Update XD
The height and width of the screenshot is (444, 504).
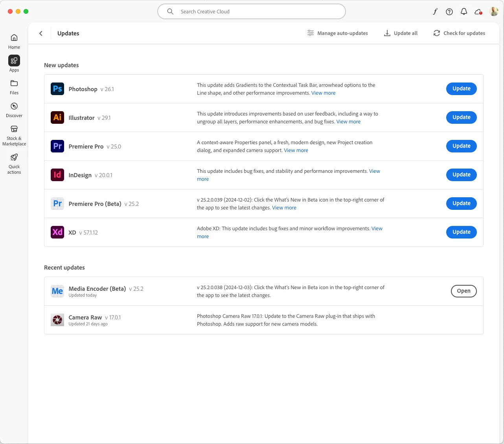(x=462, y=232)
